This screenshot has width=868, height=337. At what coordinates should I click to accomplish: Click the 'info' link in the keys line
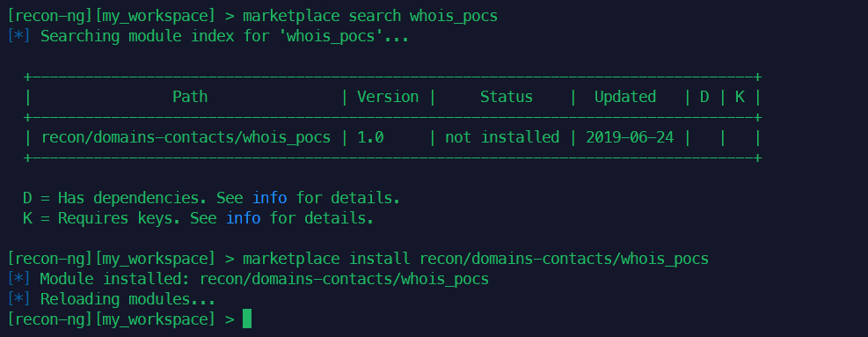tap(243, 218)
